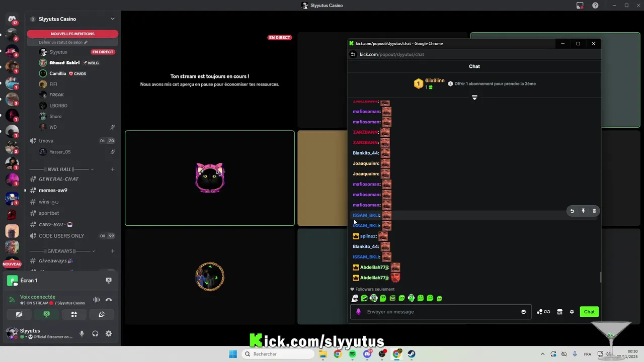Click NOUVEAU unread indicator in server list
Viewport: 644px width, 362px height.
tap(12, 264)
